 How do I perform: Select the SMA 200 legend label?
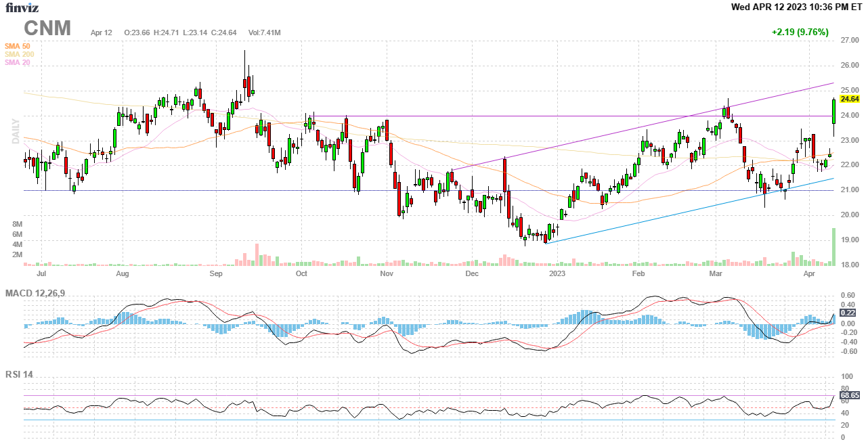point(19,54)
